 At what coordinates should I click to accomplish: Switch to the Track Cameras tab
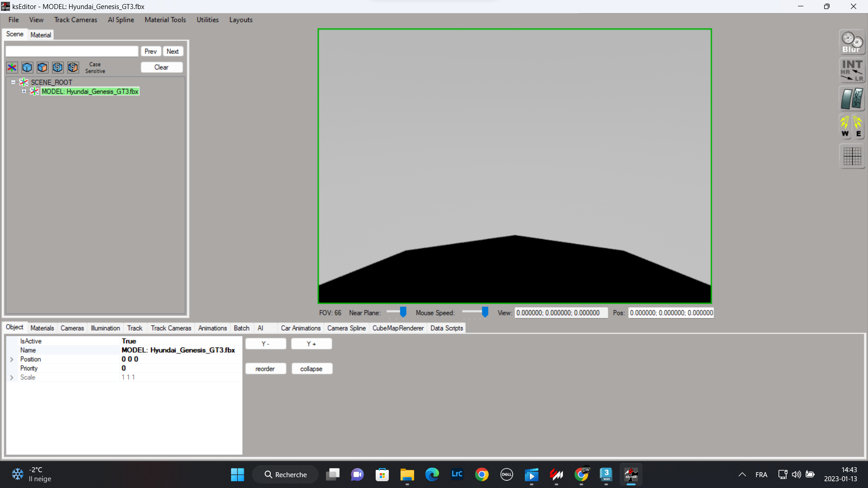(170, 328)
